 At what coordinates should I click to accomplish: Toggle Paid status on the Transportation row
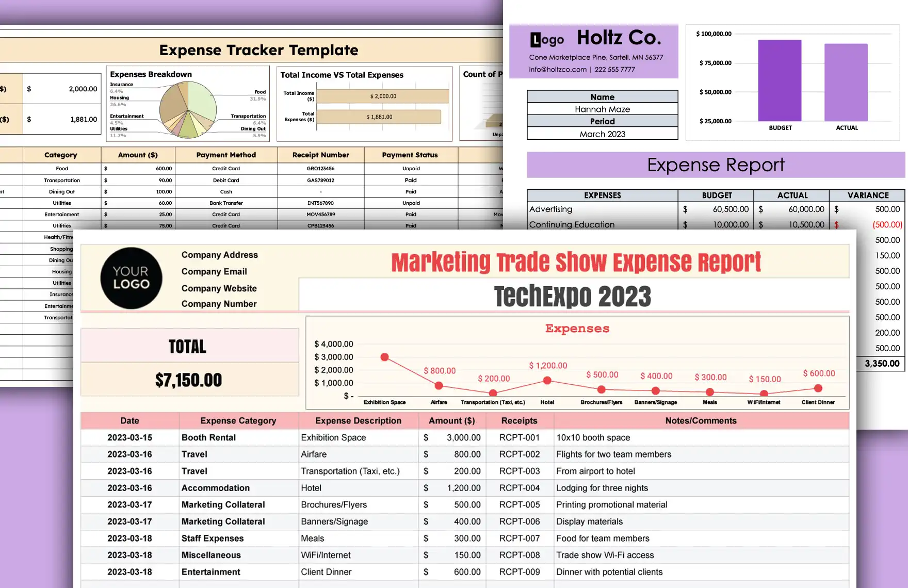(410, 180)
